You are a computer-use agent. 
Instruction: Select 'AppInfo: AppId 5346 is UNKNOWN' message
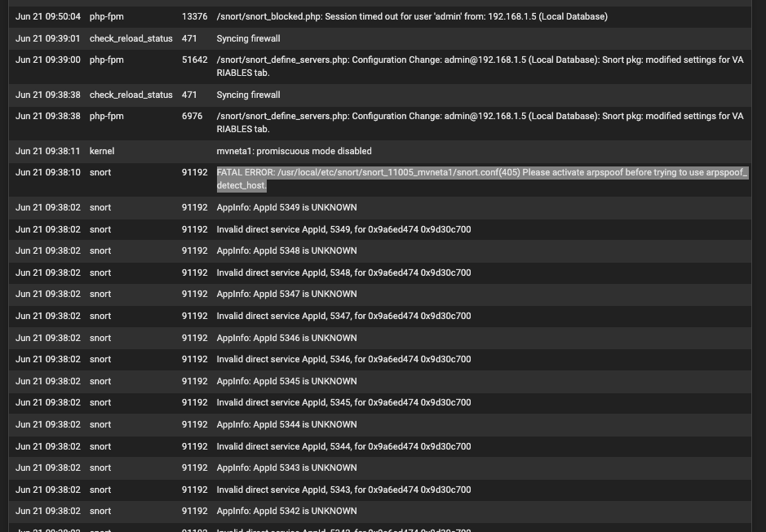287,338
